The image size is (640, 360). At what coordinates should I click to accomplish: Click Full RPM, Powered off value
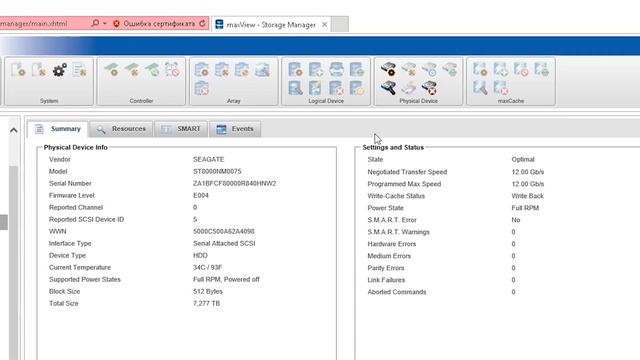[226, 280]
